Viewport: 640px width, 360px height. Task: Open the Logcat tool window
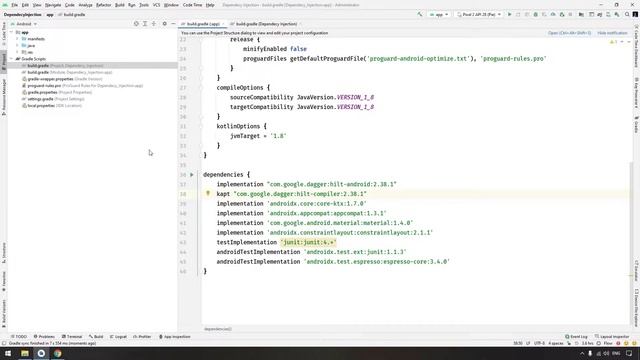pos(118,337)
